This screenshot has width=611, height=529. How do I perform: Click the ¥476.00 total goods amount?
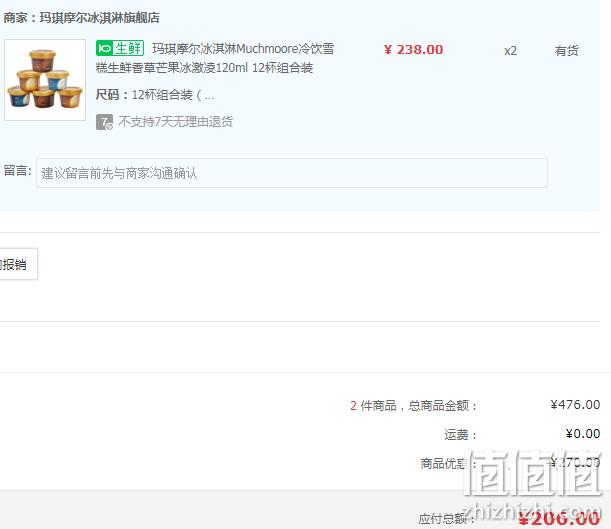pos(575,404)
